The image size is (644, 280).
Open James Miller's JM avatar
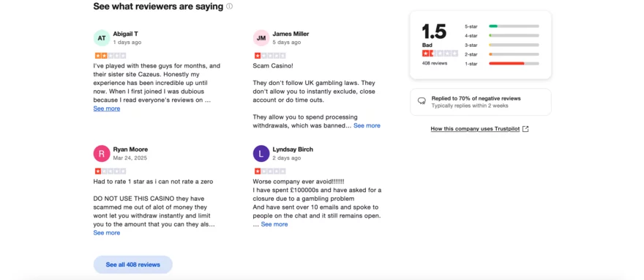261,38
